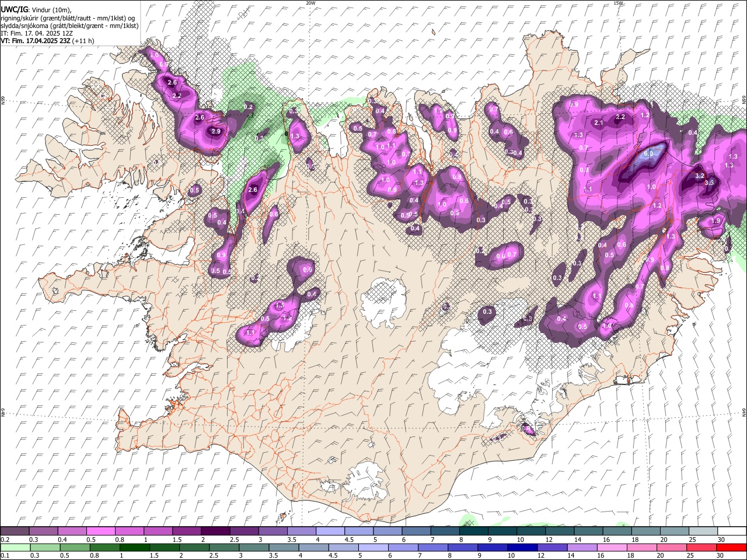Select the 'rigning/skúrir' rain legend description line
Viewport: 747px width, 560px height.
pyautogui.click(x=68, y=18)
